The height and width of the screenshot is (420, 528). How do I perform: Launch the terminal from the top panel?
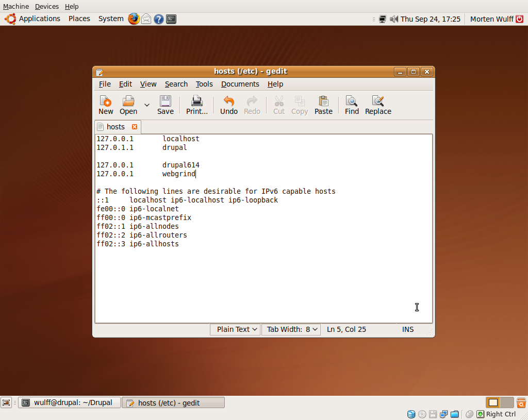click(x=171, y=19)
